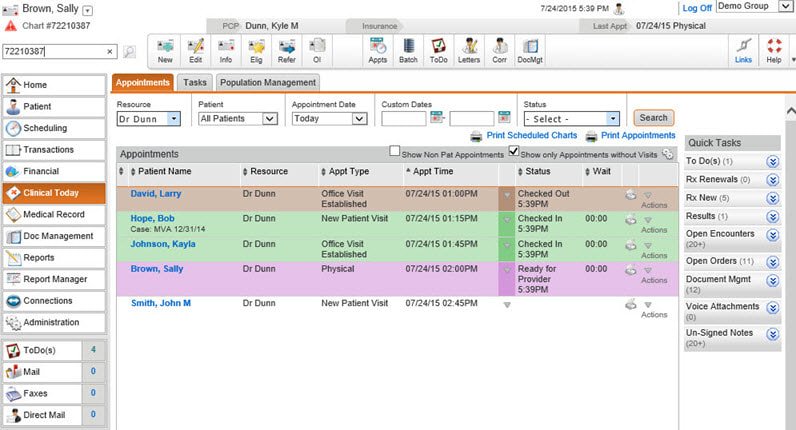Open Scheduling in the sidebar
The image size is (796, 430).
(x=54, y=128)
